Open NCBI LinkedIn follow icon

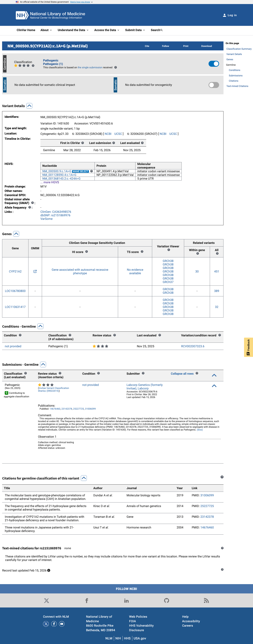(x=126, y=601)
